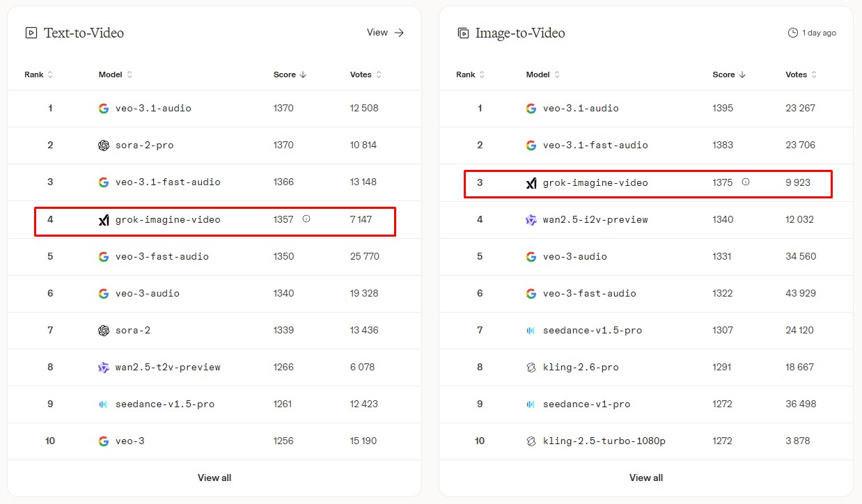The image size is (862, 504).
Task: Sort Image-to-Video table by Votes column
Action: tap(801, 74)
